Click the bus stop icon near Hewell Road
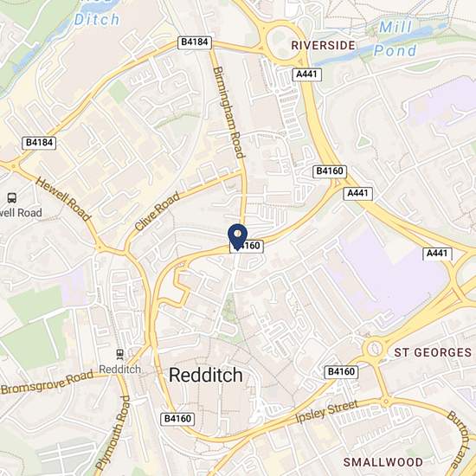This screenshot has height=476, width=476. (x=12, y=198)
